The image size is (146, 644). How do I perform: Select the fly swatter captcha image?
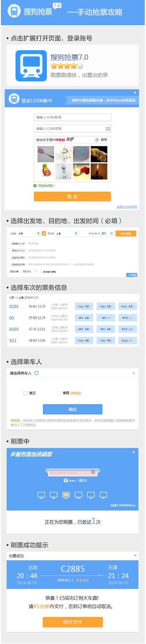pos(46,154)
